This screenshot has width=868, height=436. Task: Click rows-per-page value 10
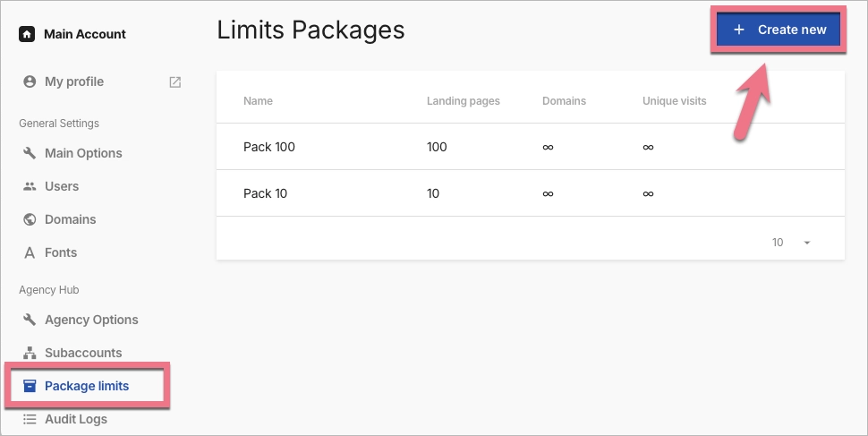pos(778,243)
